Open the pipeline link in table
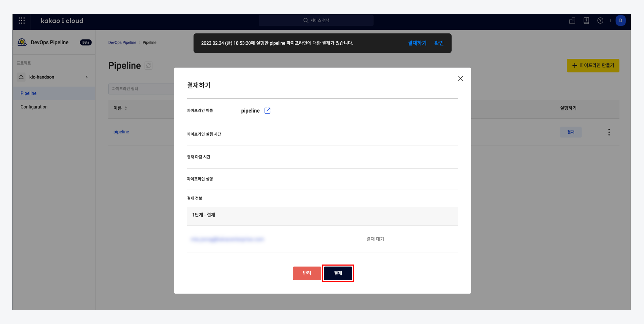Viewport: 644px width, 324px height. coord(121,132)
